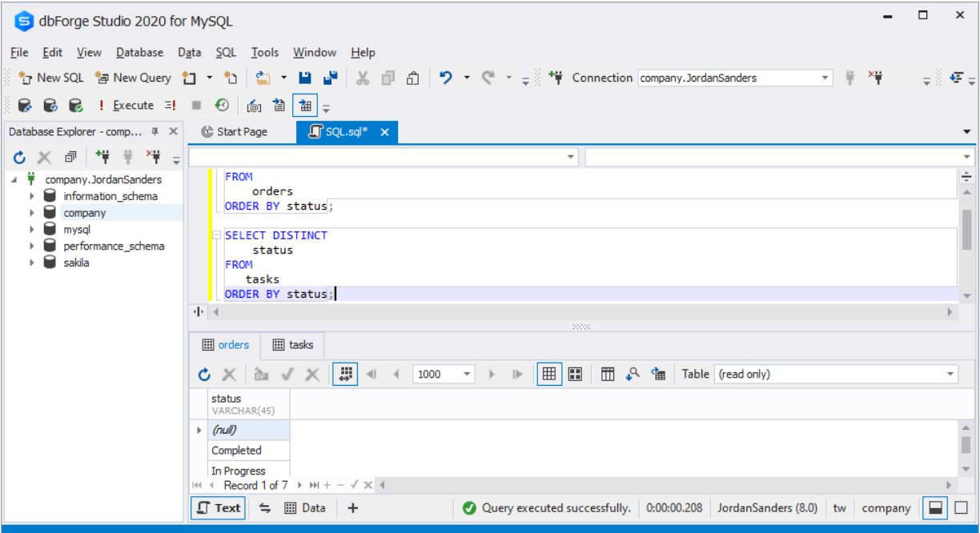This screenshot has width=980, height=533.
Task: Open the Database menu
Action: coord(139,52)
